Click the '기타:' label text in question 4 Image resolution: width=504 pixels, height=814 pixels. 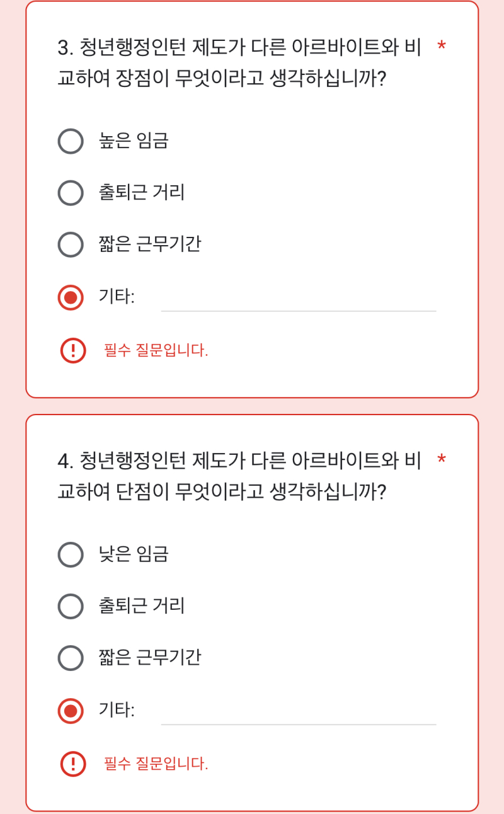coord(117,711)
